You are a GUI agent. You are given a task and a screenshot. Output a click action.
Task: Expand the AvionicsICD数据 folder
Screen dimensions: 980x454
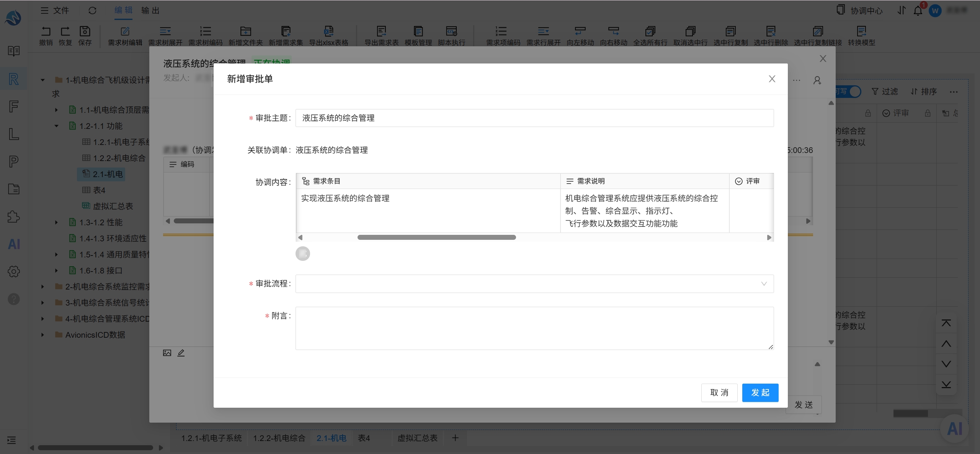[42, 335]
